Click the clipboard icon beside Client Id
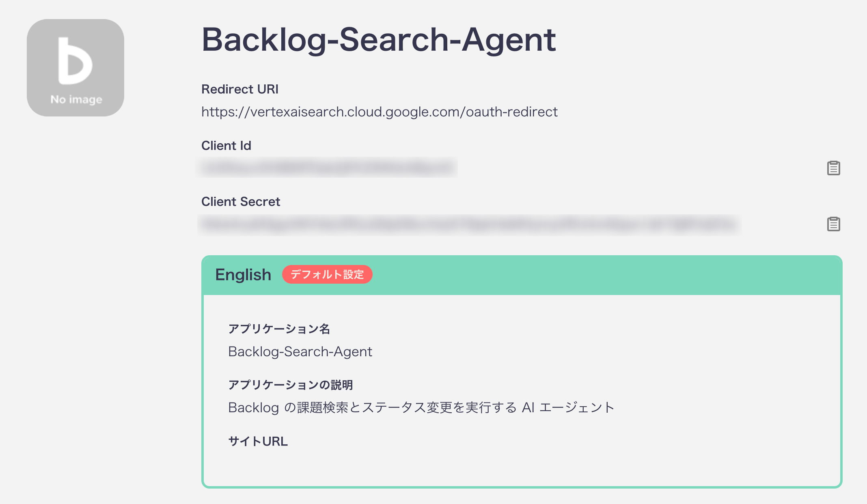Screen dimensions: 867x504 [x=834, y=168]
